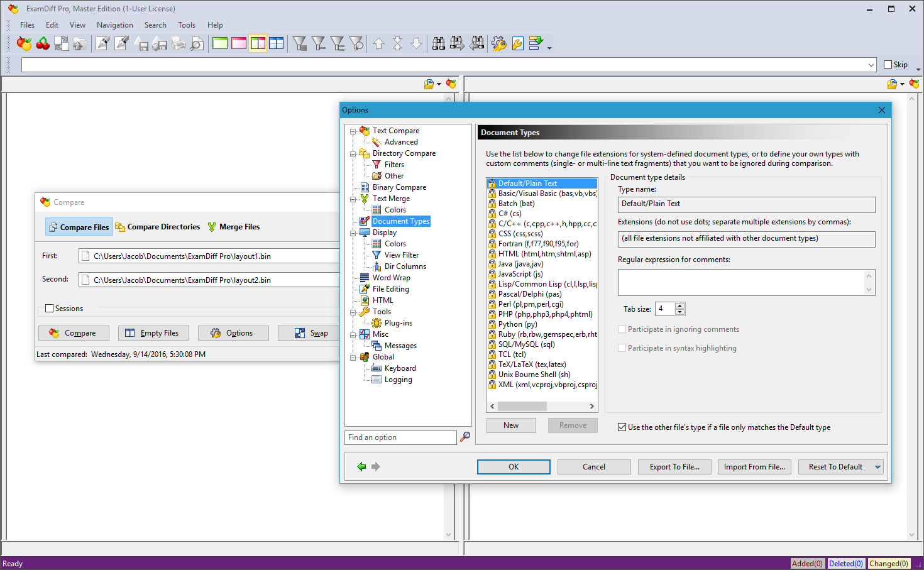924x570 pixels.
Task: Collapse the Text Compare tree node
Action: (353, 131)
